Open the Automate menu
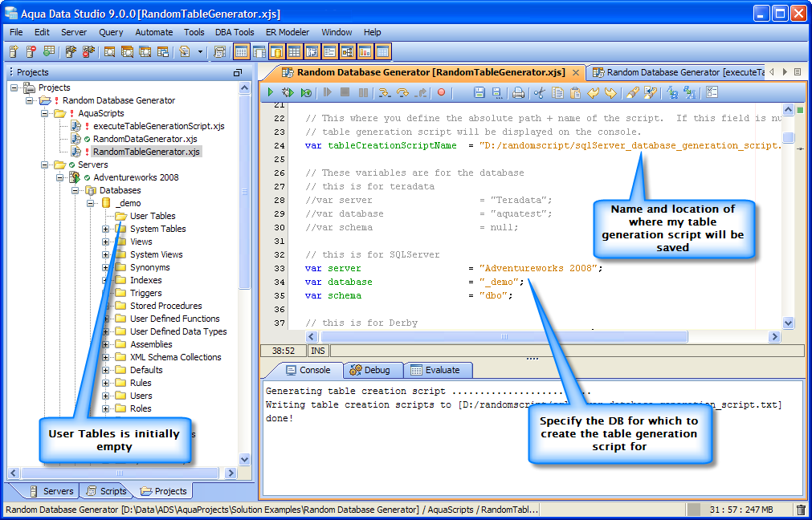This screenshot has width=812, height=520. [x=153, y=32]
